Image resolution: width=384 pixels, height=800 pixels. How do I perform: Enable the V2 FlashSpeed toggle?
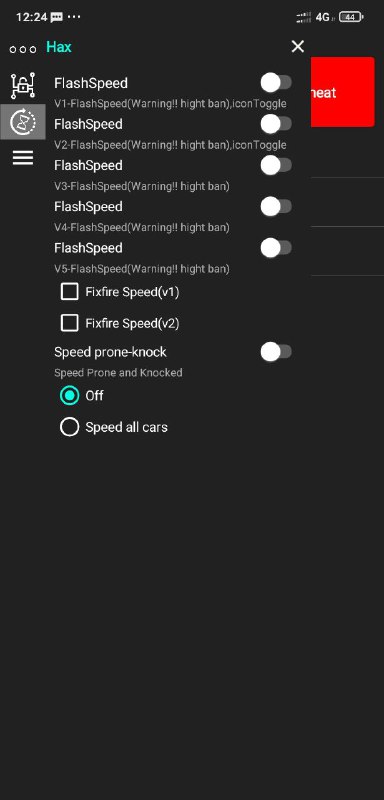coord(276,123)
